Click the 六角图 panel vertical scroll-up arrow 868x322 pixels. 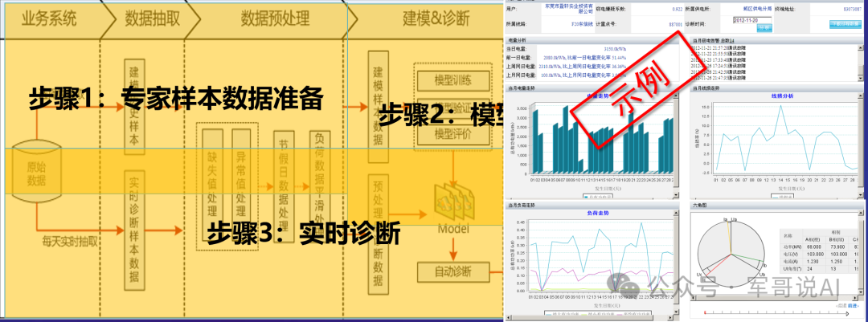(x=861, y=213)
